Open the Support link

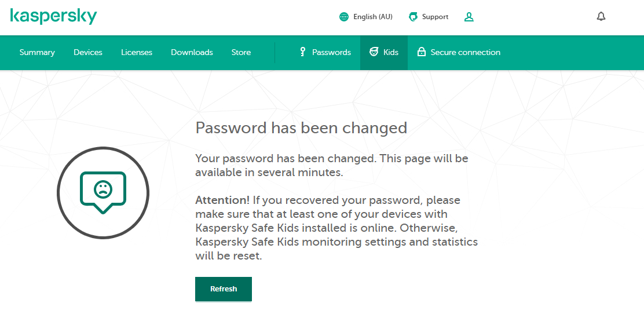pyautogui.click(x=435, y=17)
